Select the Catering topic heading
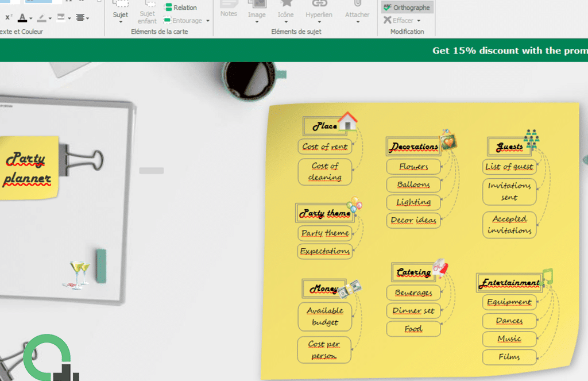Viewport: 588px width, 381px height. pos(413,272)
